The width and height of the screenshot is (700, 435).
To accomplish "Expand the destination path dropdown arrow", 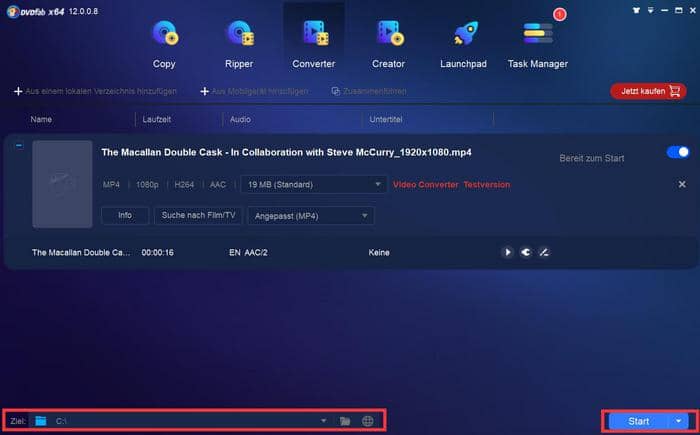I will (x=324, y=420).
